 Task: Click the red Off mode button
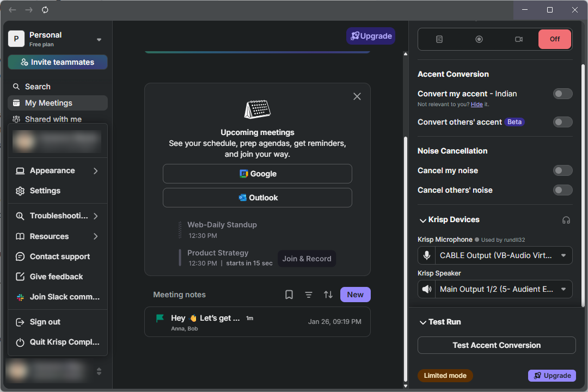pyautogui.click(x=555, y=39)
